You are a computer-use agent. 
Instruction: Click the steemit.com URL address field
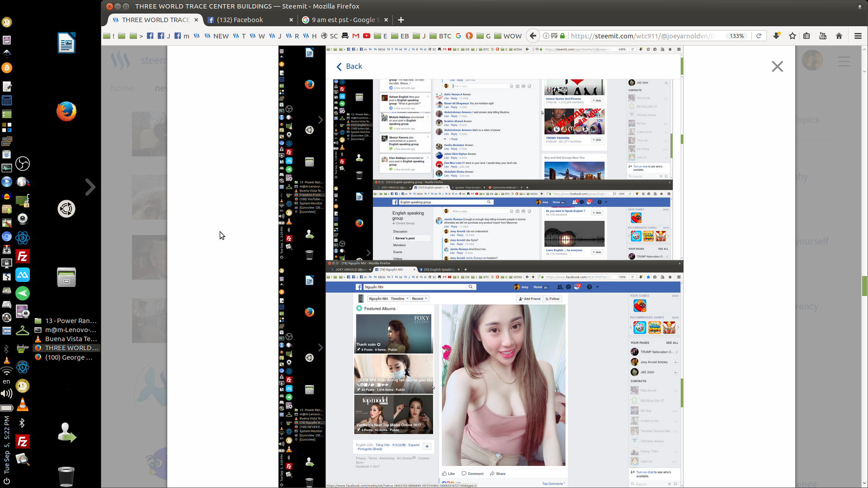[642, 36]
